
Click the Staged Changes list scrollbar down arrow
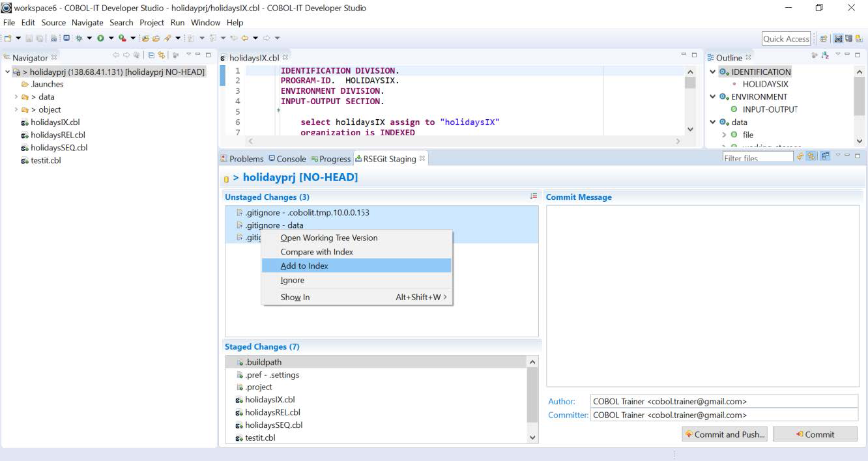point(532,438)
